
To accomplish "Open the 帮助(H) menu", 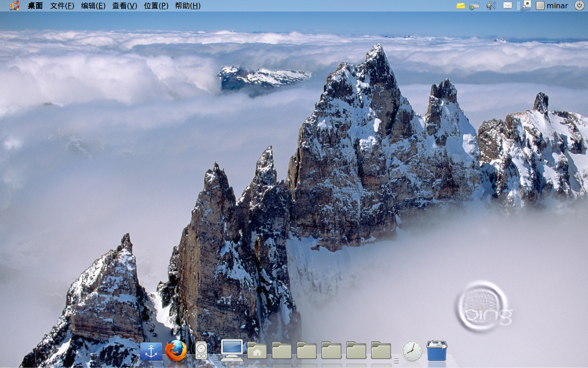I will coord(187,6).
